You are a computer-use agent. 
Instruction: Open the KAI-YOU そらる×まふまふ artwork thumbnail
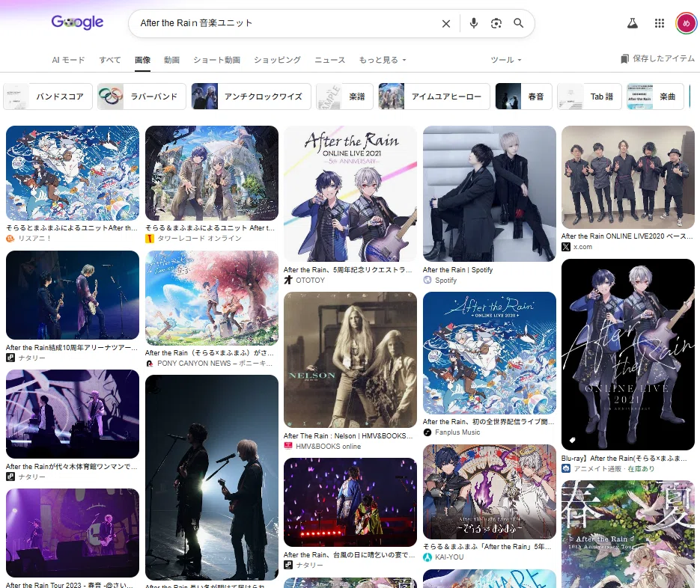pyautogui.click(x=490, y=491)
